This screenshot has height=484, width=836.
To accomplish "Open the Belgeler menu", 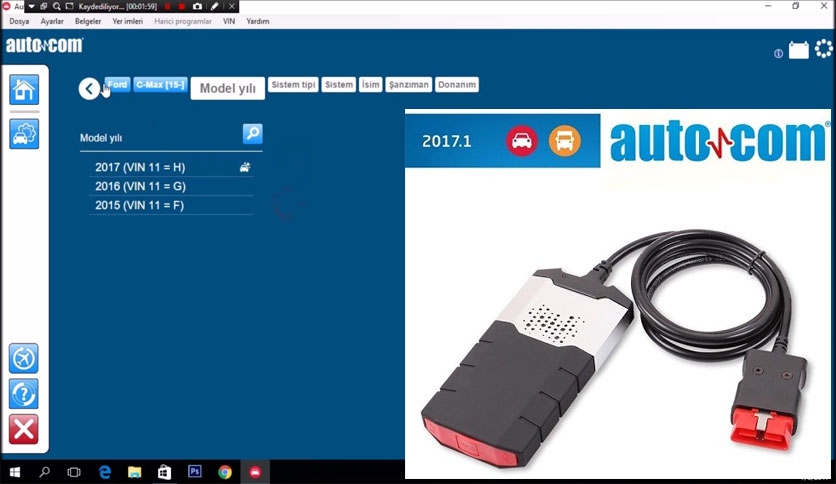I will click(88, 21).
